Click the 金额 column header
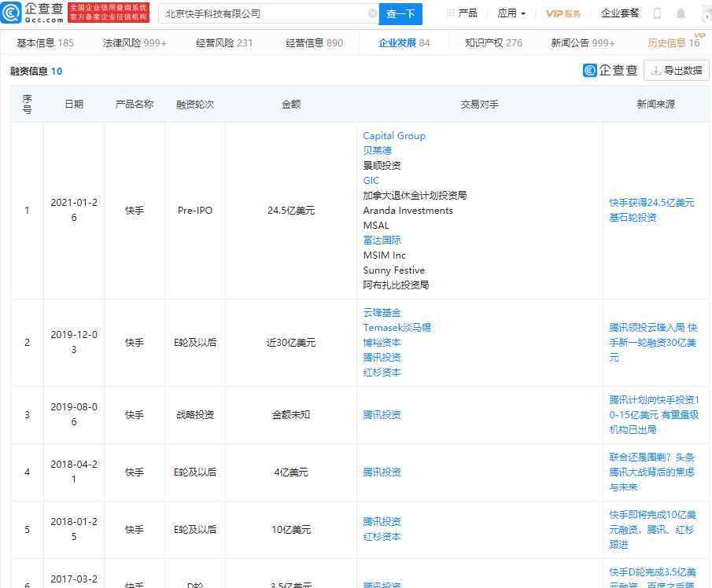Viewport: 712px width, 588px height. pyautogui.click(x=291, y=105)
